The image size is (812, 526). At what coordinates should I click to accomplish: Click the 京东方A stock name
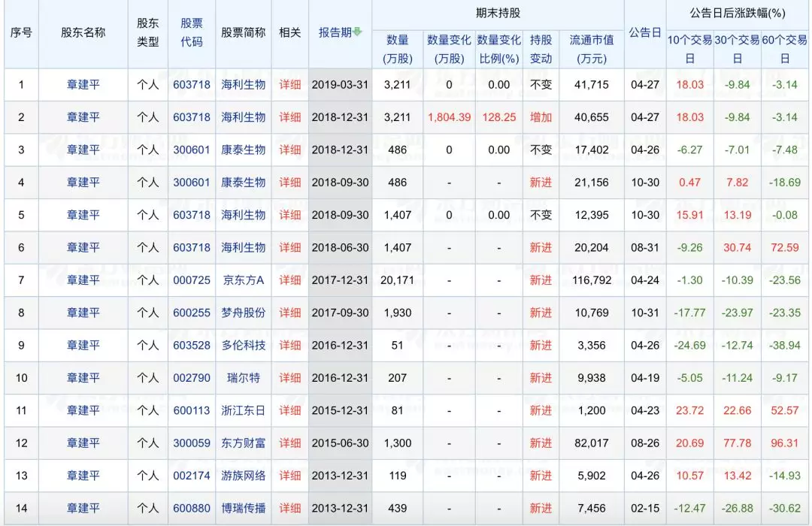pos(243,280)
